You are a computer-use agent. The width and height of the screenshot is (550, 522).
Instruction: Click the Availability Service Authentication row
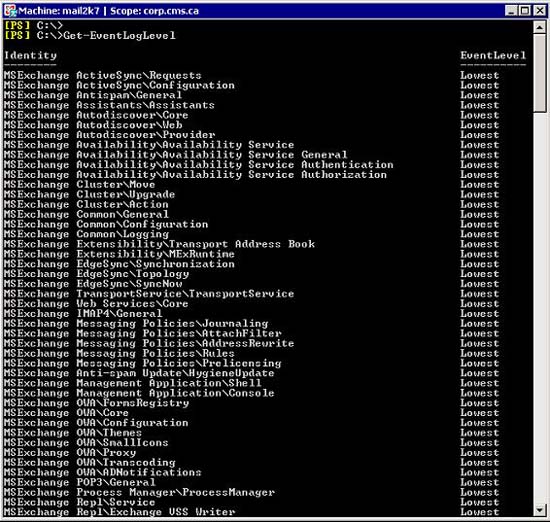point(251,165)
